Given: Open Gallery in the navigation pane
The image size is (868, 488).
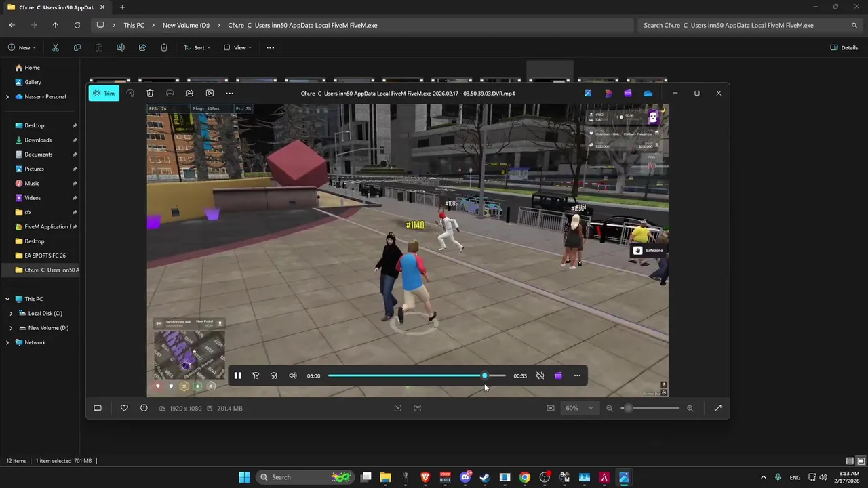Looking at the screenshot, I should [x=33, y=82].
